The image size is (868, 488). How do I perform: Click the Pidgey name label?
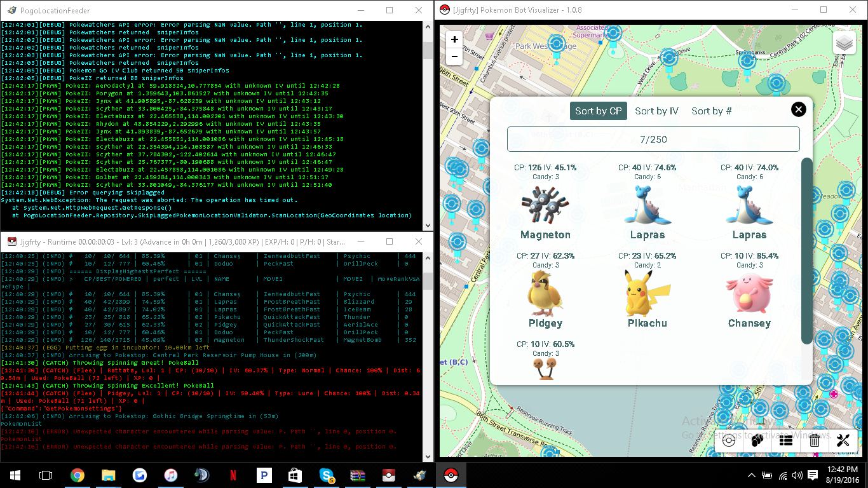pyautogui.click(x=545, y=323)
